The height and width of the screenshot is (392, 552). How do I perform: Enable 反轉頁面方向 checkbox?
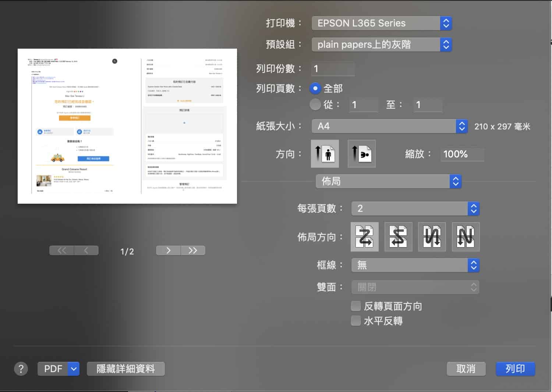click(x=356, y=306)
